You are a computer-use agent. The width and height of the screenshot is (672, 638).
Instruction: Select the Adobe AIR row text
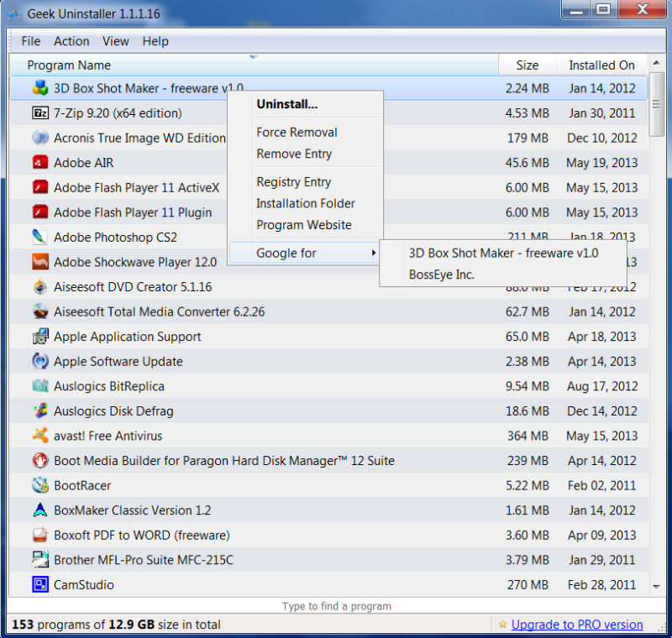click(x=83, y=163)
